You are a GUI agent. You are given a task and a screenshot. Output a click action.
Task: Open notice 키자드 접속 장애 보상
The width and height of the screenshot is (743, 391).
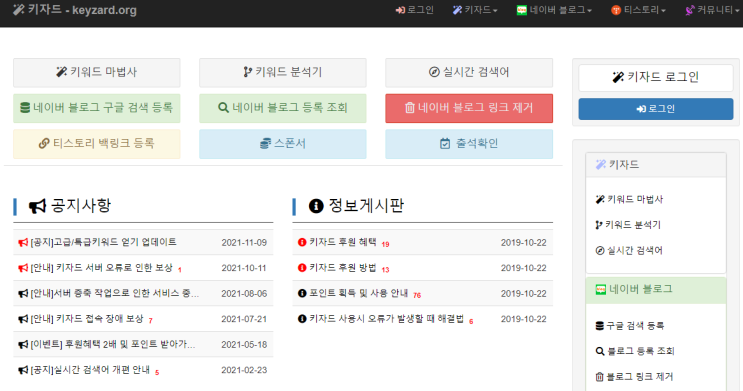[87, 319]
